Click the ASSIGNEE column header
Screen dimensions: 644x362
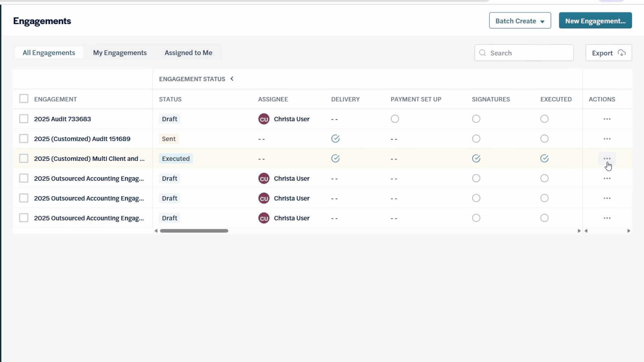[x=273, y=99]
